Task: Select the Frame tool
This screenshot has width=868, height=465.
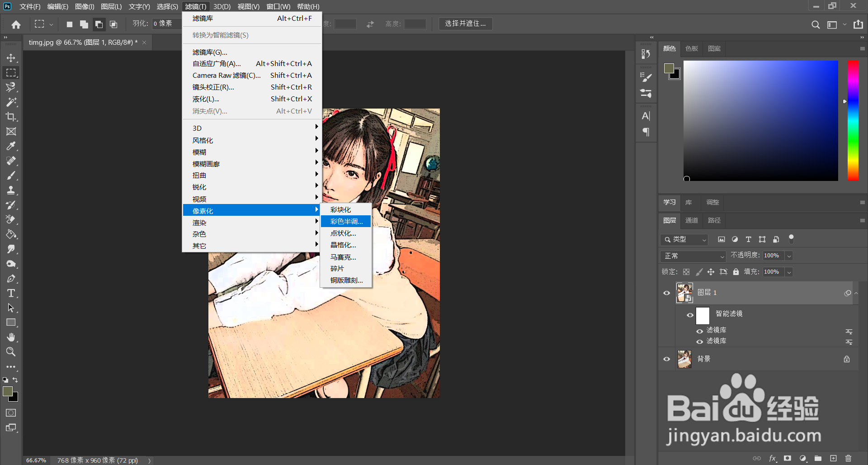Action: coord(11,131)
